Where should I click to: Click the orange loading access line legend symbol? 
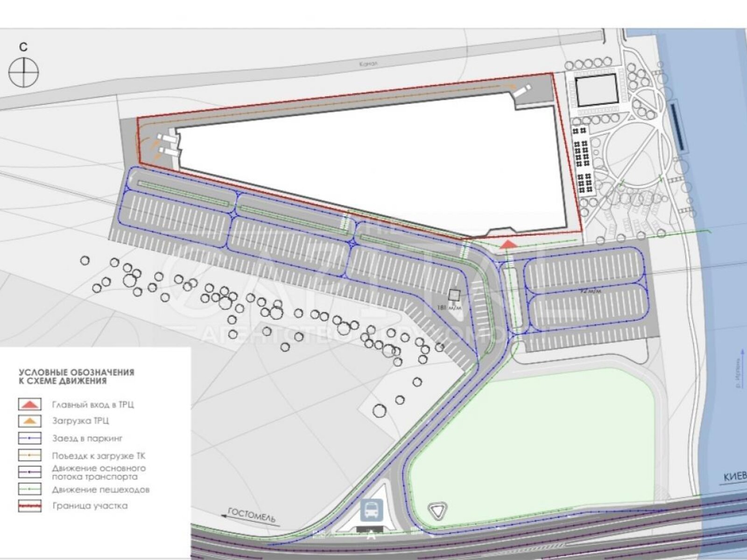pyautogui.click(x=30, y=455)
